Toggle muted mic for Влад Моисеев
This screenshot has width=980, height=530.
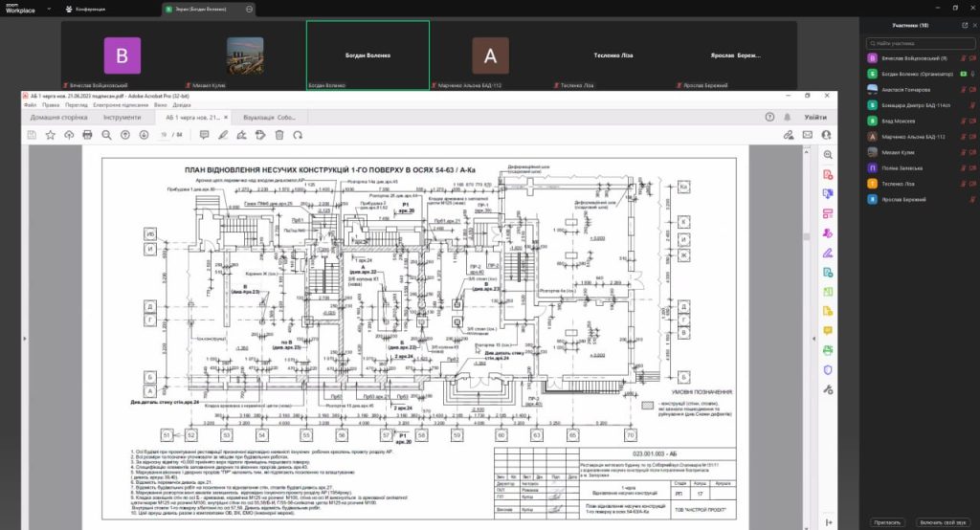[962, 121]
